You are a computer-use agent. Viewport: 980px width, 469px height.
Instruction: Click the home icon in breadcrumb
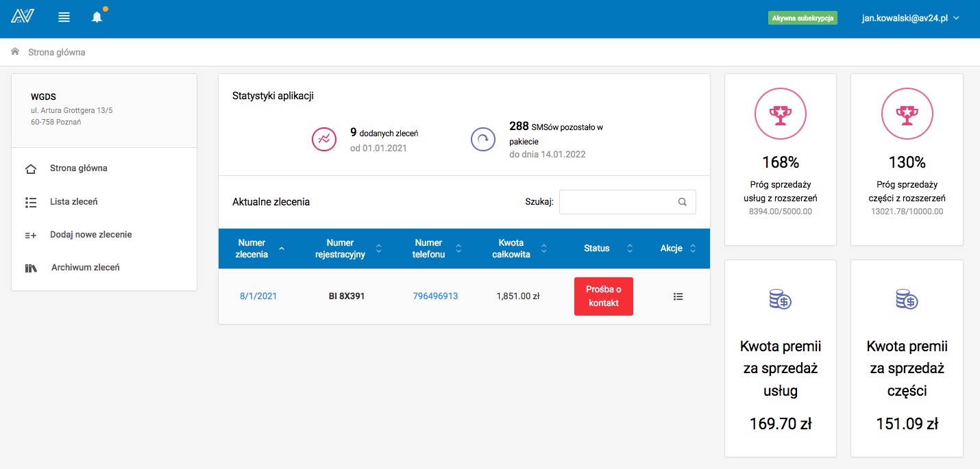pyautogui.click(x=15, y=52)
